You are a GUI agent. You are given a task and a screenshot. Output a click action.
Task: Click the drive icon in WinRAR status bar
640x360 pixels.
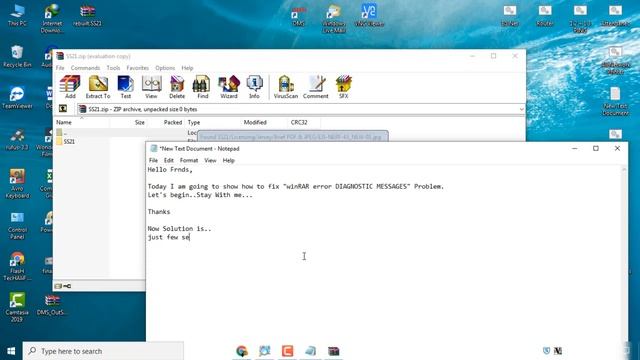pyautogui.click(x=58, y=286)
